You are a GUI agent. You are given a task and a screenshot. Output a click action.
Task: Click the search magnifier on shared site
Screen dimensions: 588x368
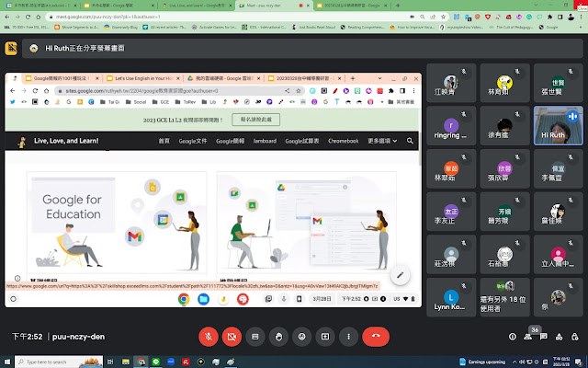[x=410, y=141]
